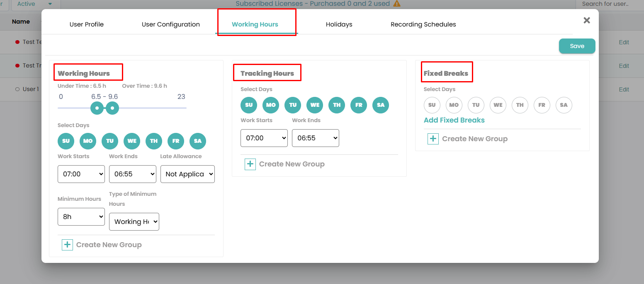Enable WE day in Fixed Breaks

498,105
